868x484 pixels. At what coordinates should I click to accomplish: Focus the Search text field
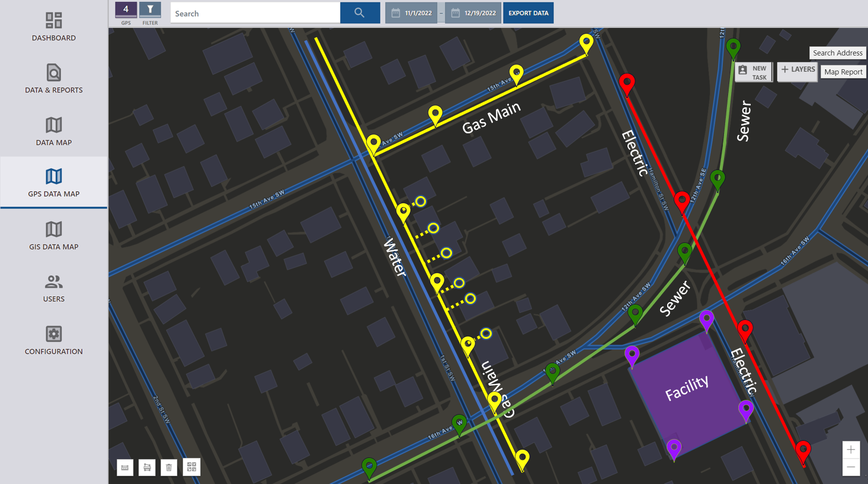pos(255,13)
